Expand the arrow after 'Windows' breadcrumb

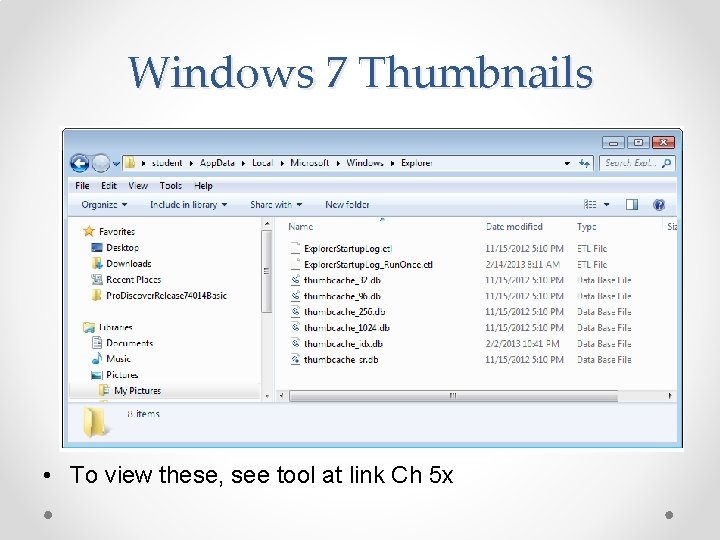(393, 163)
